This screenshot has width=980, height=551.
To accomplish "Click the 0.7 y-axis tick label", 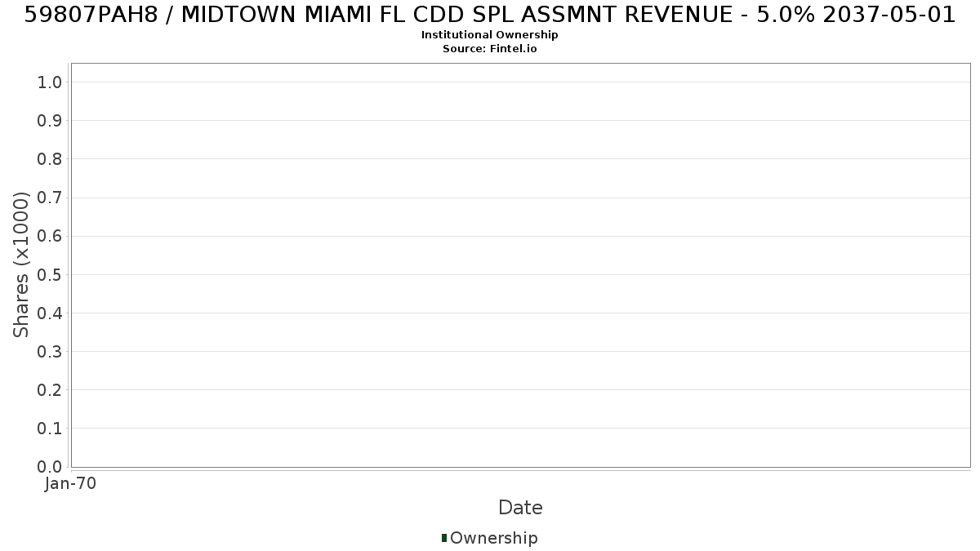I will coord(50,198).
